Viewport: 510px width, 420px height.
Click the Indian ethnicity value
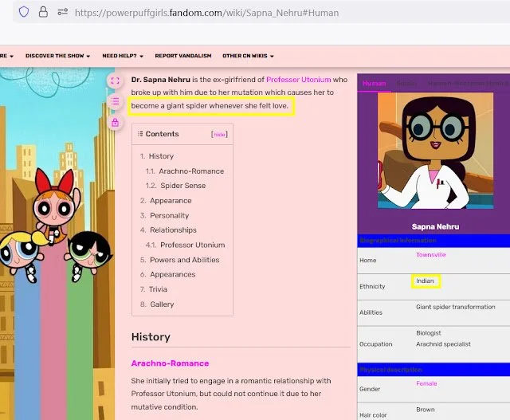425,281
